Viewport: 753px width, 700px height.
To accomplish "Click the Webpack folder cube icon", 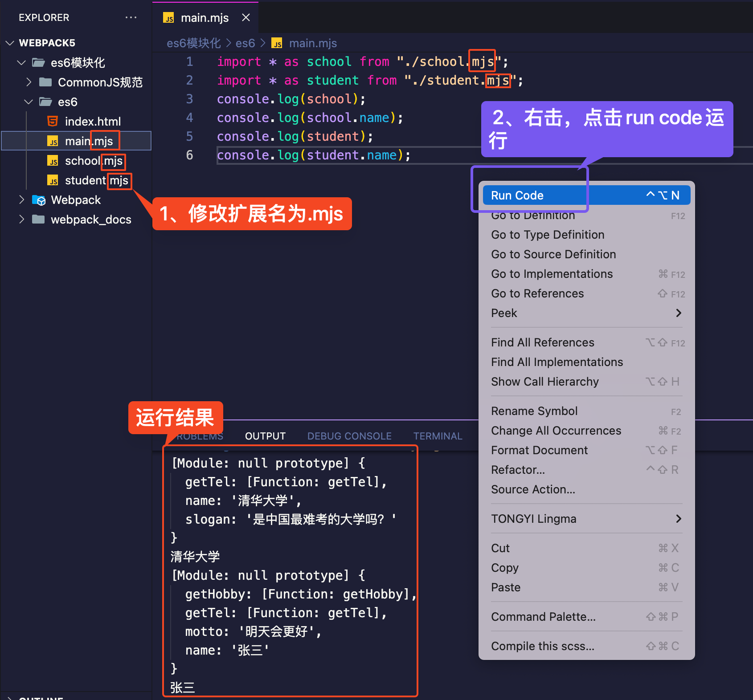I will tap(39, 200).
